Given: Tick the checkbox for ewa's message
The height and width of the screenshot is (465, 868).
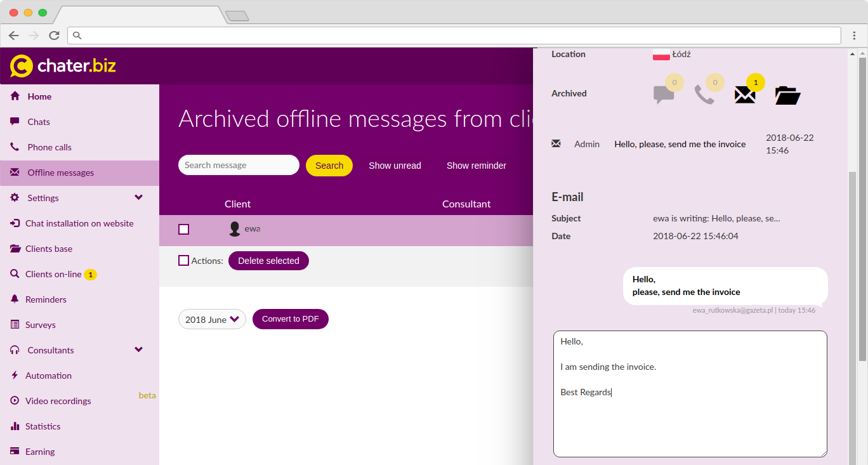Looking at the screenshot, I should (x=184, y=229).
